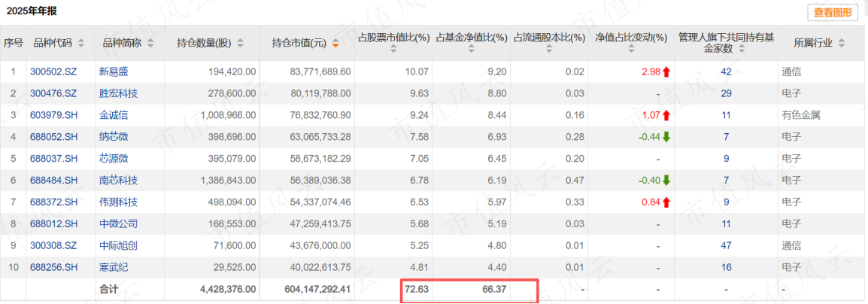
Task: Sort by 所属行业 column arrows
Action: coord(842,43)
